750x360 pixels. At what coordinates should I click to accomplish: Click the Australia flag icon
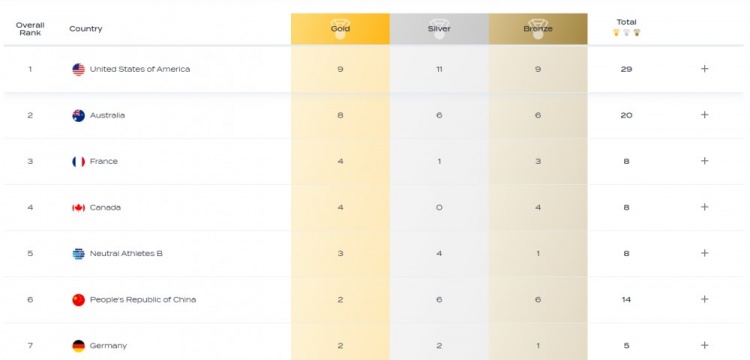(x=78, y=116)
